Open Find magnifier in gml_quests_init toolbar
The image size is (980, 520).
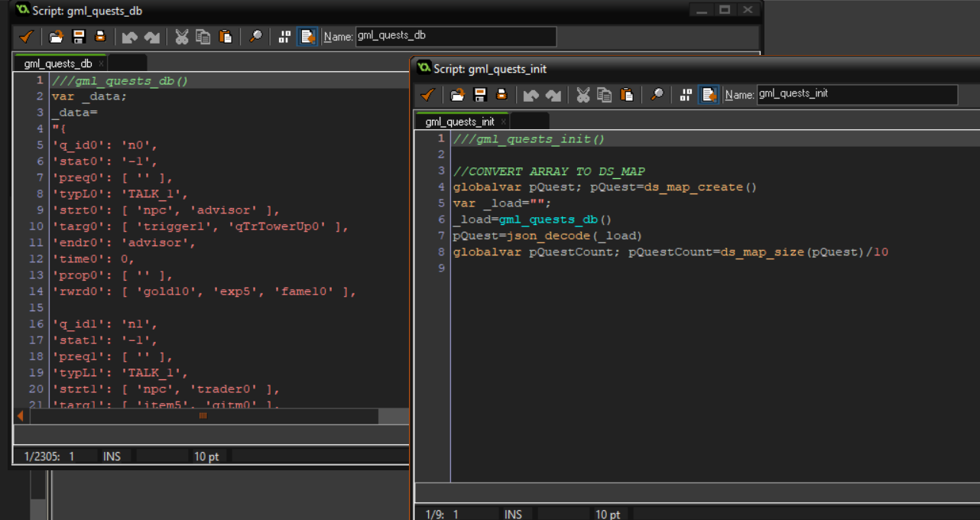[x=657, y=95]
